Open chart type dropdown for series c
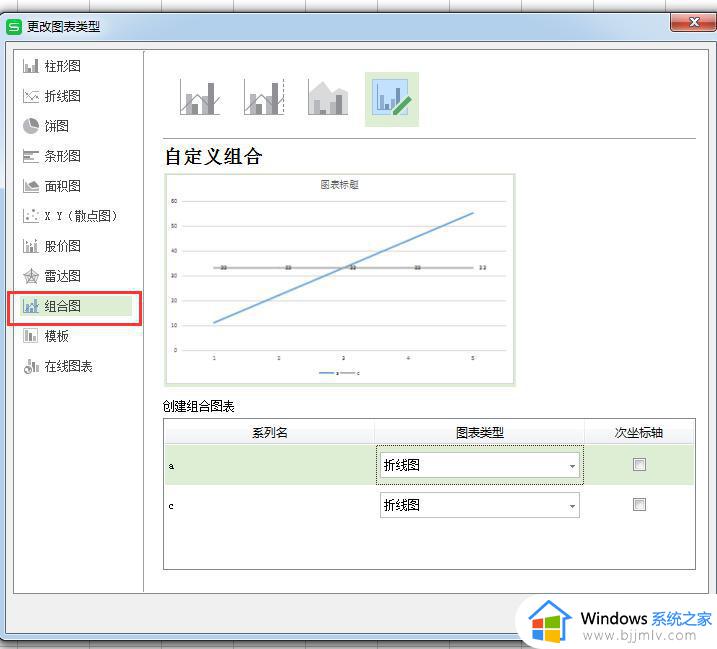Screen dimensions: 717x649 (x=479, y=505)
